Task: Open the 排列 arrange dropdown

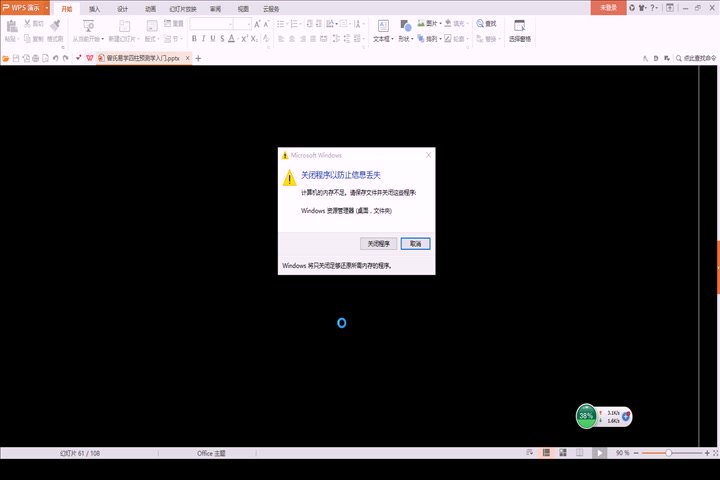Action: coord(429,39)
